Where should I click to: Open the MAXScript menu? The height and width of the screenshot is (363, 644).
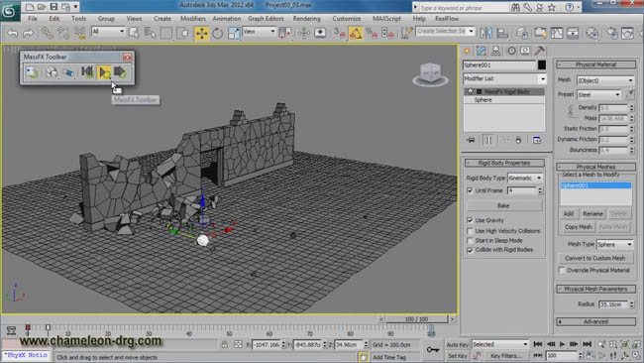(386, 19)
